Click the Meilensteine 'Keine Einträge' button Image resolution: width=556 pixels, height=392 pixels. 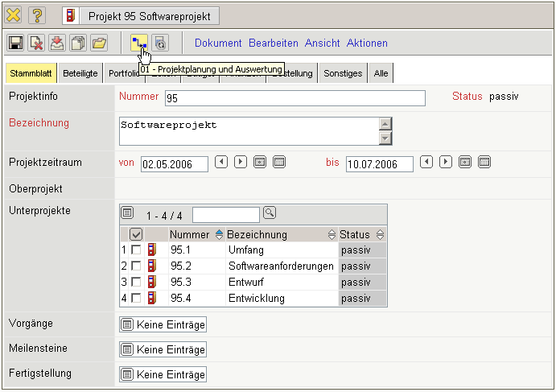tap(163, 350)
